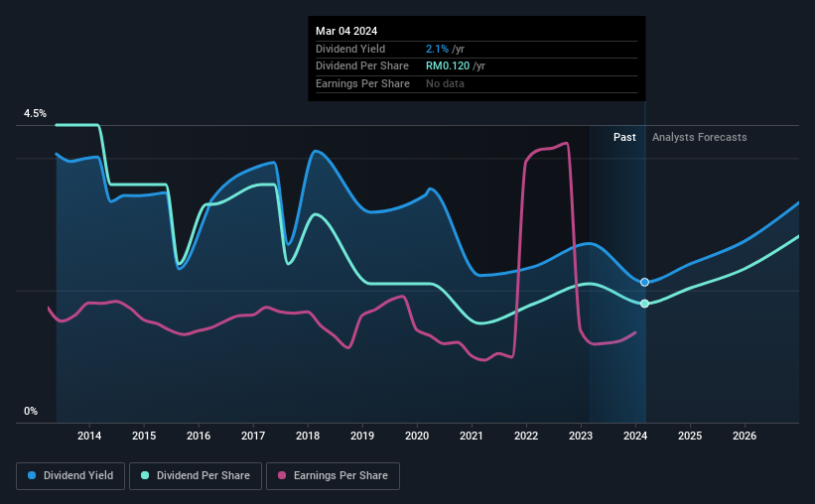The width and height of the screenshot is (815, 504).
Task: Select the 2017 label on the x-axis
Action: [x=253, y=436]
